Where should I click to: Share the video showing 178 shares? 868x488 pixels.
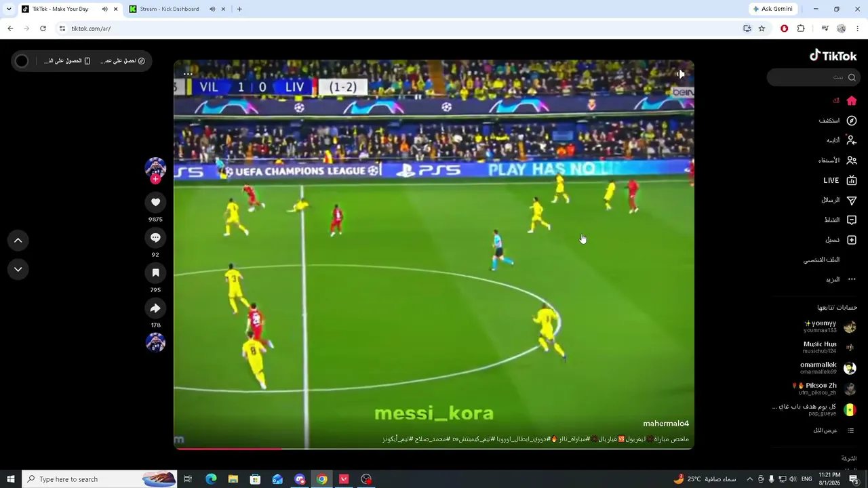(155, 308)
